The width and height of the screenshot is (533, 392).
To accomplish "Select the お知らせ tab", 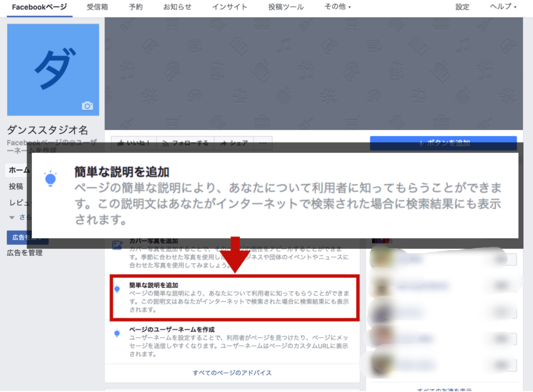I will [177, 7].
